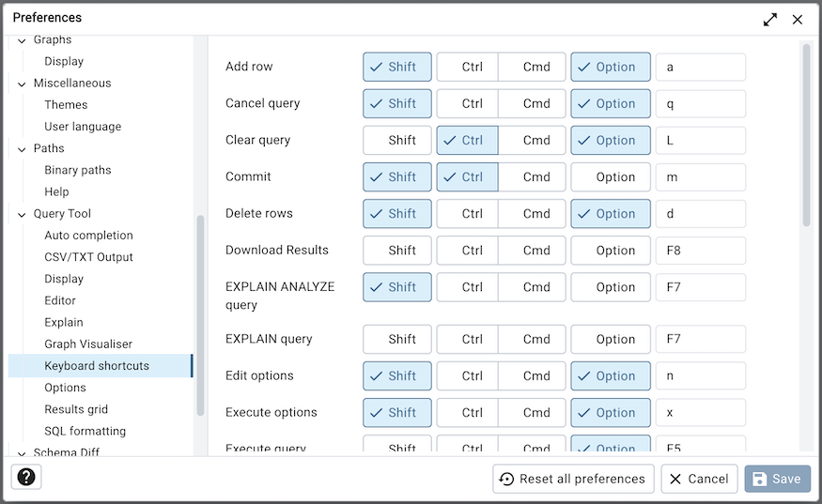Open Themes preferences
822x504 pixels.
click(x=66, y=105)
